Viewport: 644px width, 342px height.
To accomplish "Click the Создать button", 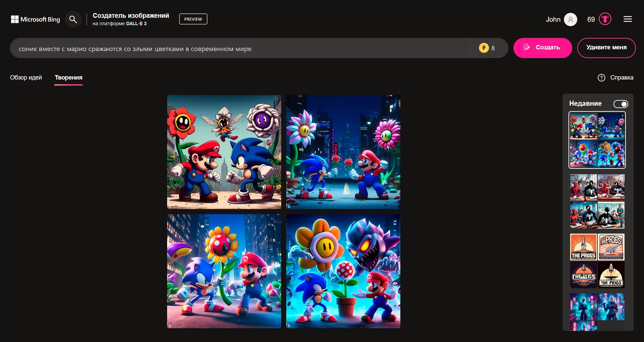I will coord(542,48).
